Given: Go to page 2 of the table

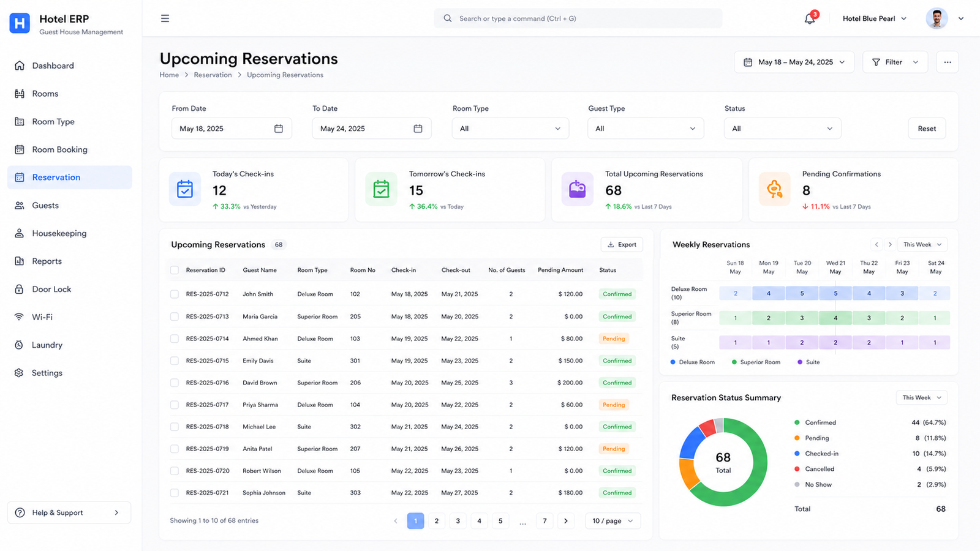Looking at the screenshot, I should 437,521.
